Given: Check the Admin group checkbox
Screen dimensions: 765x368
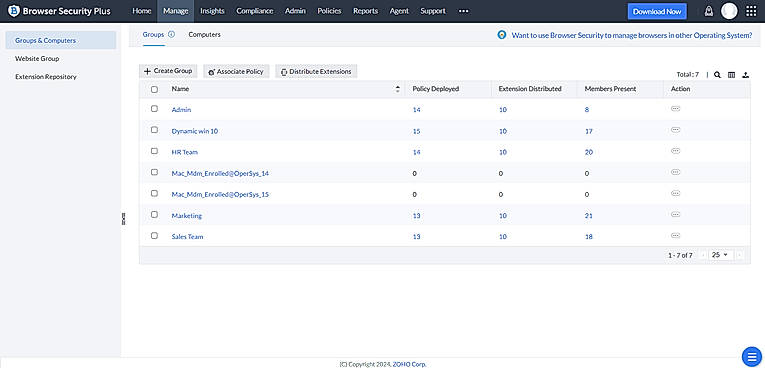Looking at the screenshot, I should 154,109.
